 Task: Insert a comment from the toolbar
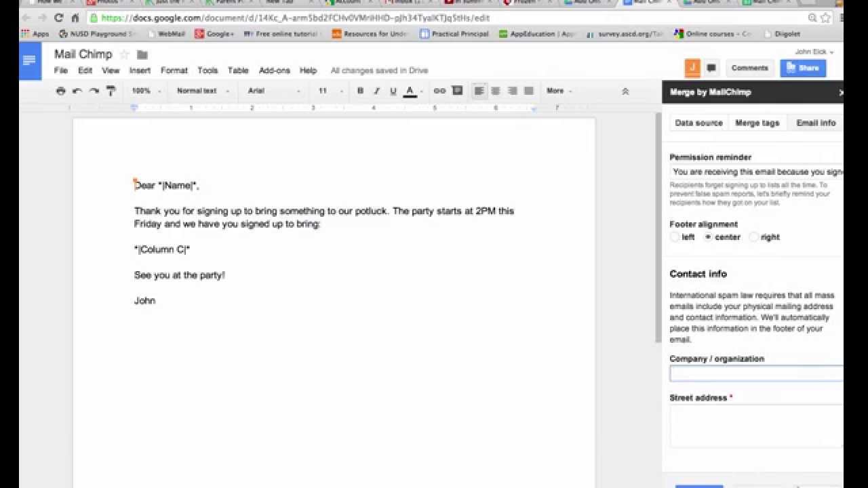pos(457,91)
